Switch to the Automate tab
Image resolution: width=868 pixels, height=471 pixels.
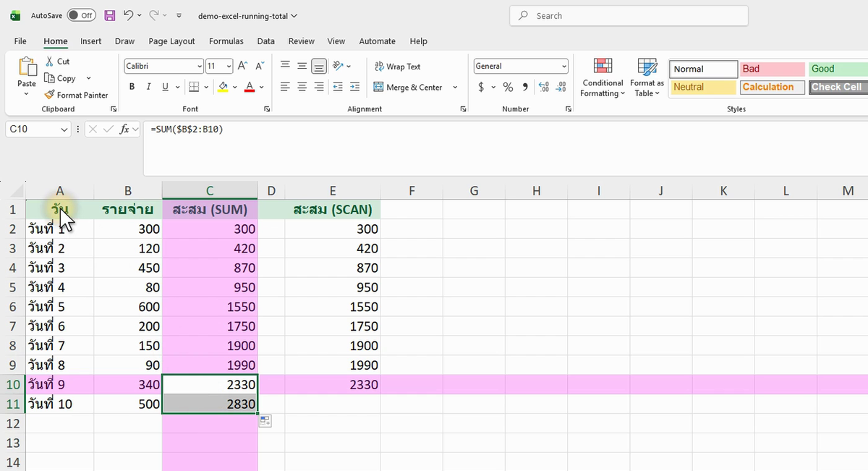[x=377, y=41]
